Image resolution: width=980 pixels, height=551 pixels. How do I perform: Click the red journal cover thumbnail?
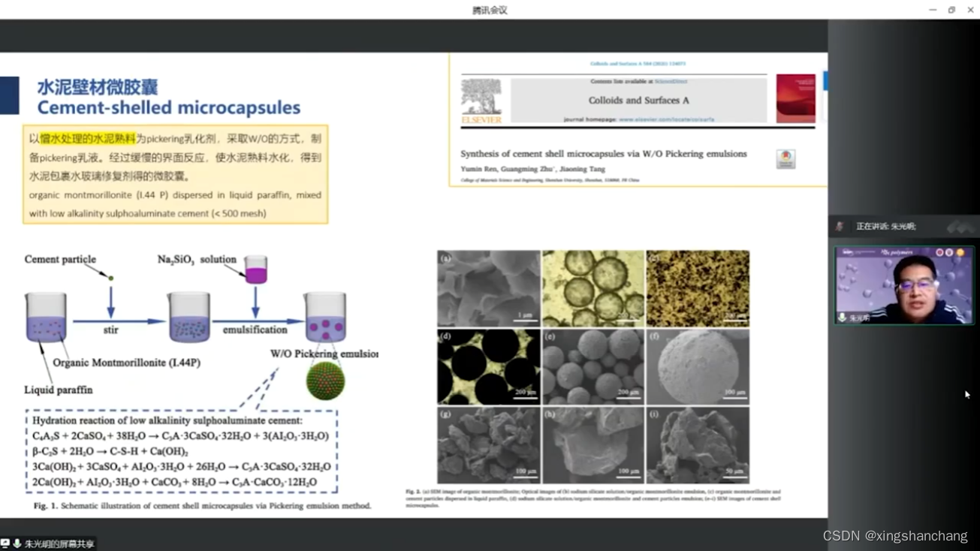pos(796,98)
